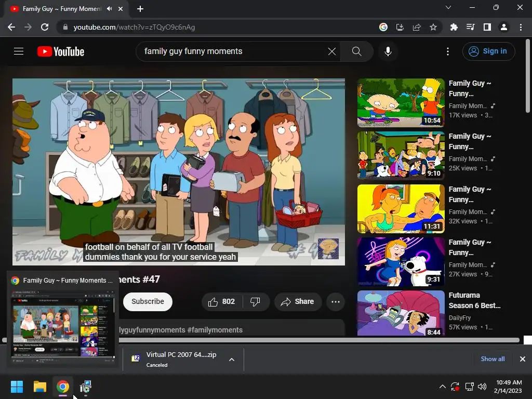Open the more actions ellipsis button
This screenshot has width=532, height=399.
pyautogui.click(x=336, y=302)
